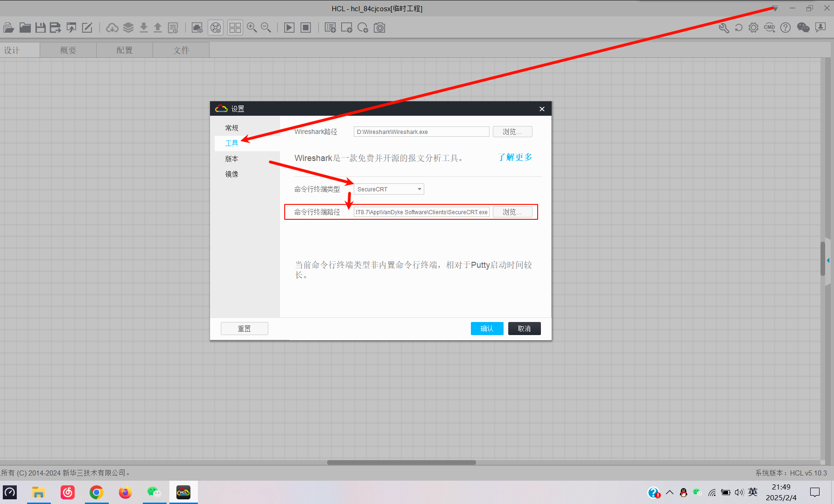Click the zoom in magnifier

click(252, 28)
